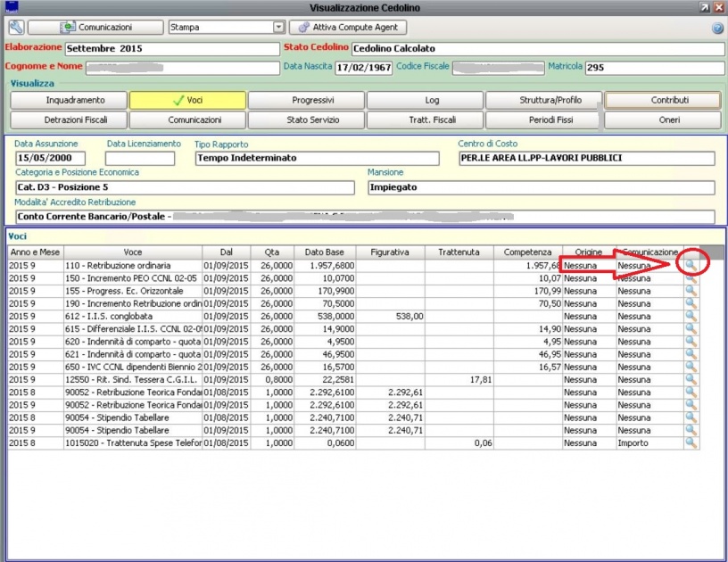
Task: Open magnifier for 612 I.I.S. conglobata row
Action: [691, 316]
